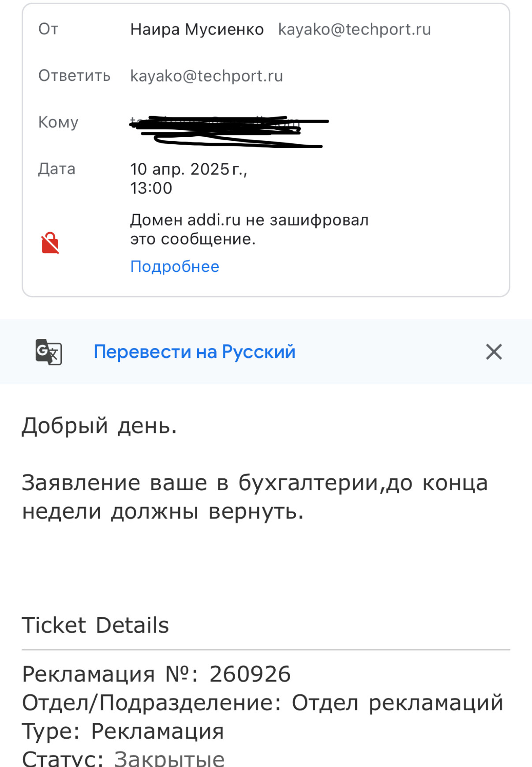This screenshot has height=767, width=532.
Task: Click the 'Закрытые' status link
Action: pyautogui.click(x=169, y=759)
